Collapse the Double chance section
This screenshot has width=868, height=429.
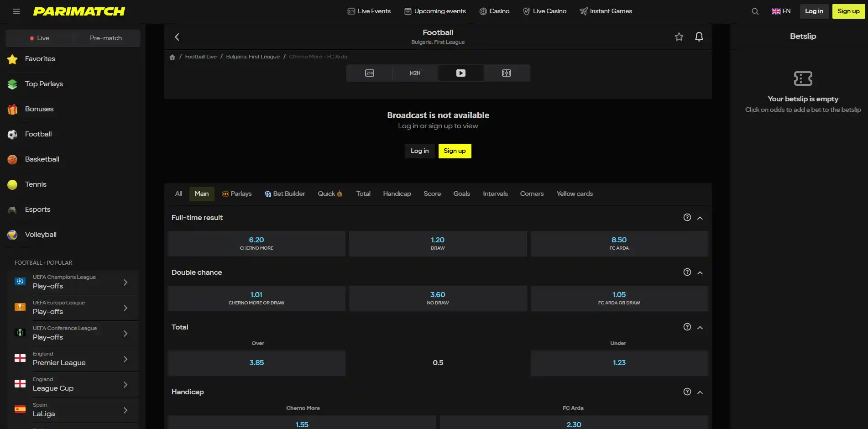pyautogui.click(x=700, y=273)
